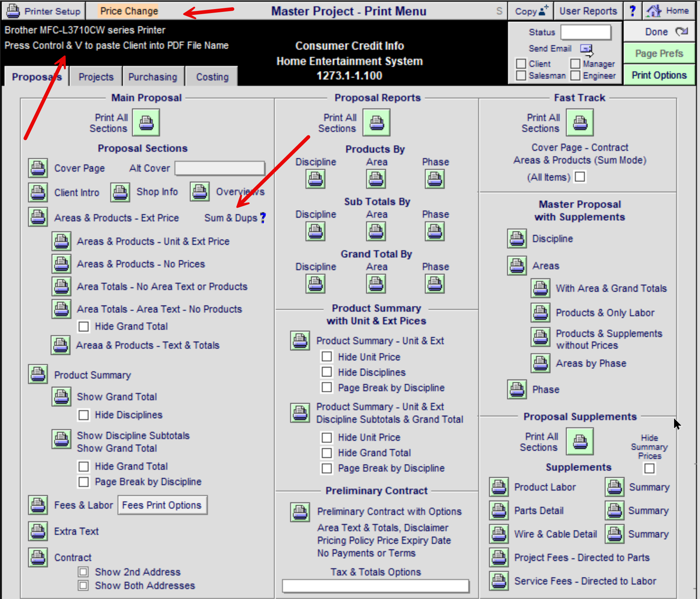Print Areas by Phase report
Image resolution: width=700 pixels, height=599 pixels.
[541, 363]
